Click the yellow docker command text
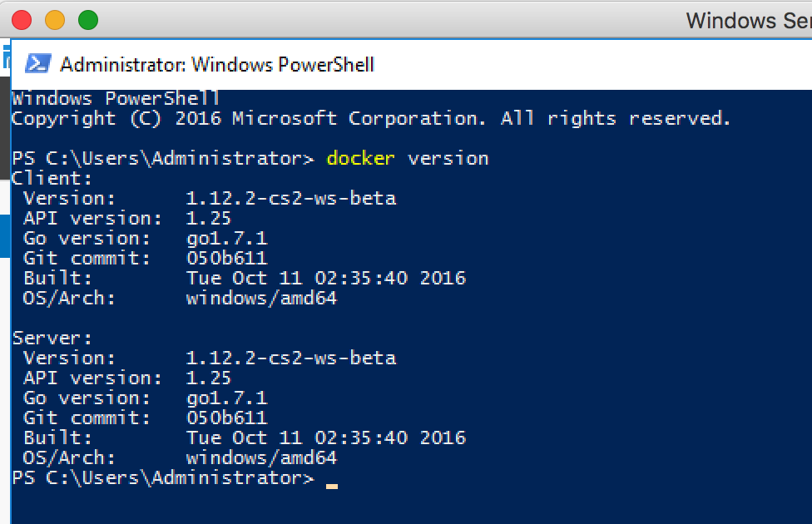Viewport: 812px width, 524px height. (x=360, y=158)
